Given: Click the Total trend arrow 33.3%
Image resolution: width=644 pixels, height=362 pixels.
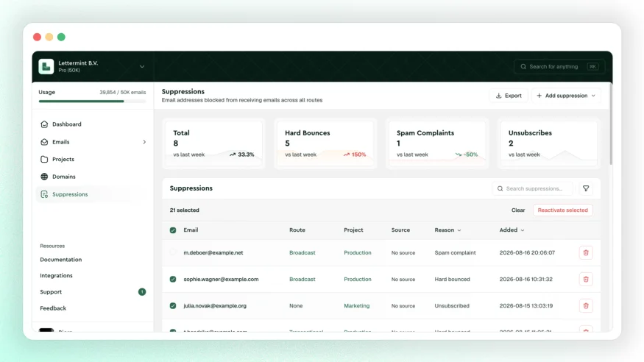Looking at the screenshot, I should (233, 155).
